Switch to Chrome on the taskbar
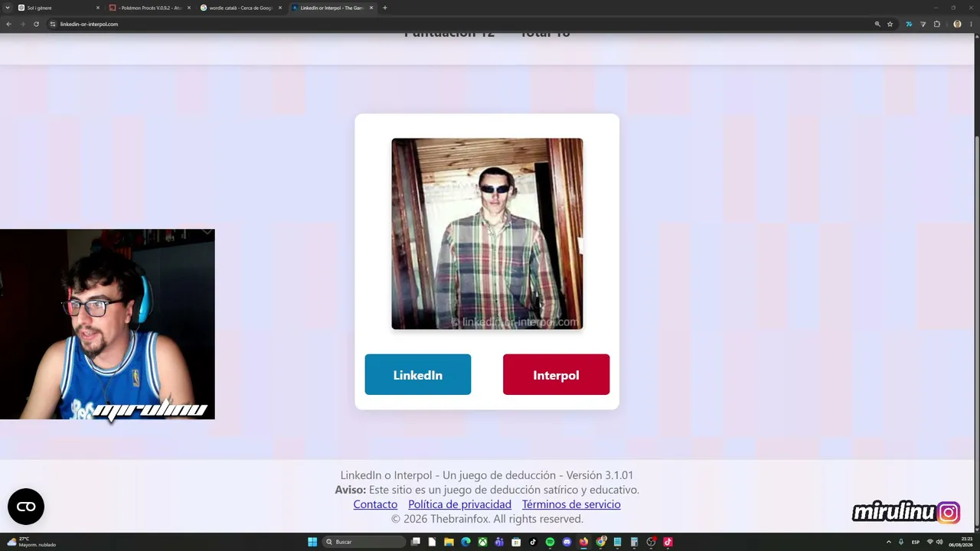 (601, 542)
